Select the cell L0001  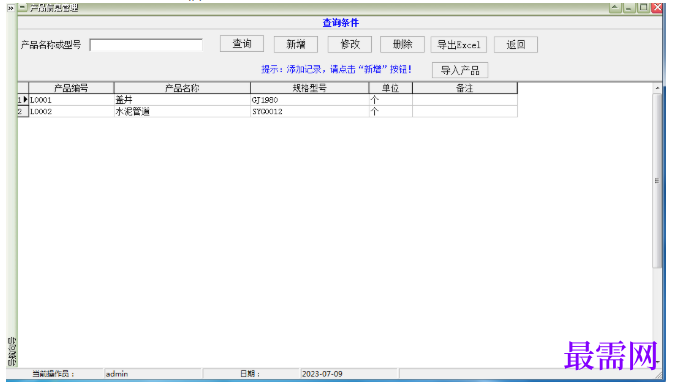click(x=71, y=100)
